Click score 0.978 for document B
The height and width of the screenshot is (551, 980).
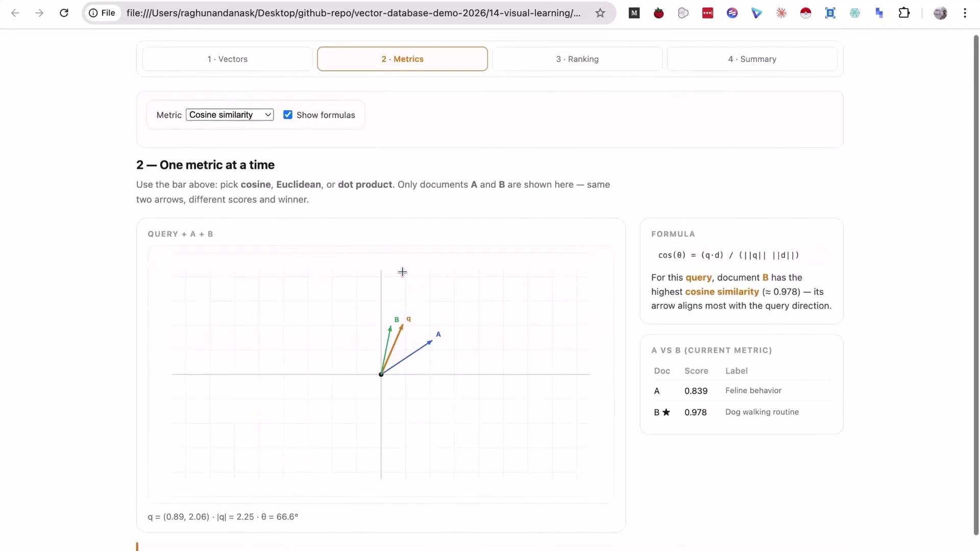click(696, 412)
